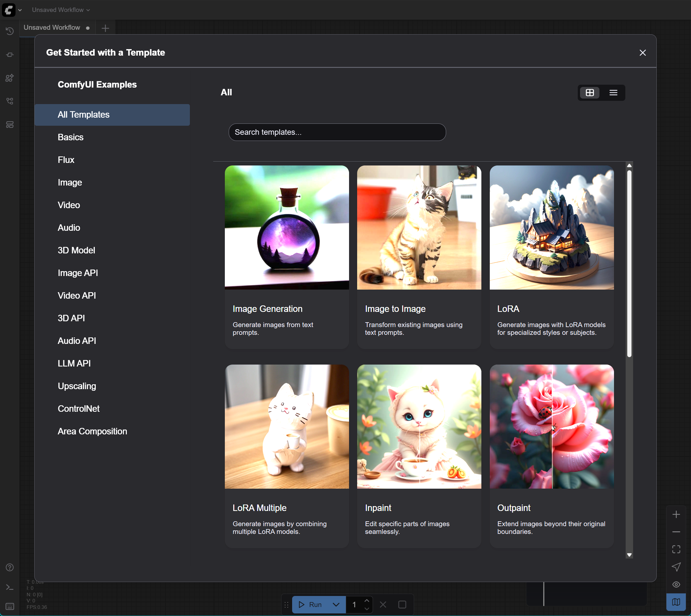Expand the Run button options
Screen dimensions: 691x616
(x=336, y=604)
